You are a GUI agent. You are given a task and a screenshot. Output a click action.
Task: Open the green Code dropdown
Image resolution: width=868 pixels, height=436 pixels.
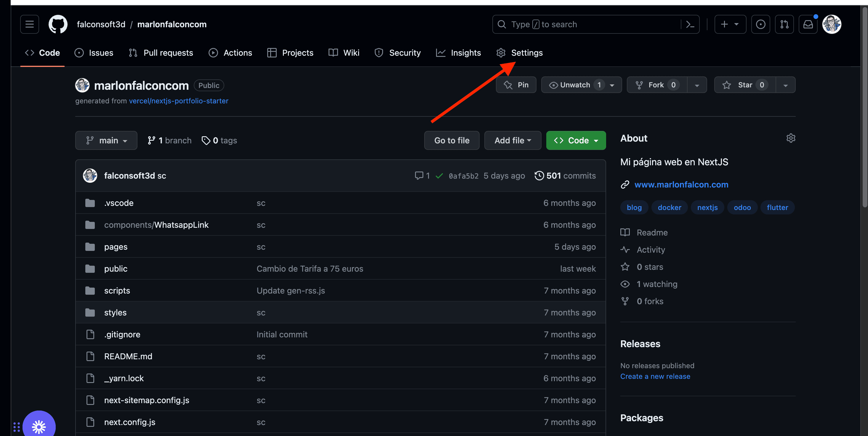click(576, 140)
